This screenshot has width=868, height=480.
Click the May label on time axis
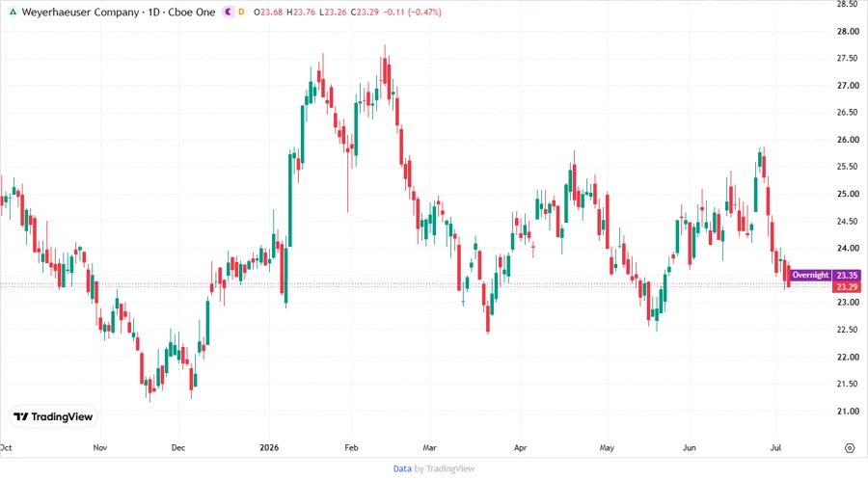tap(607, 447)
